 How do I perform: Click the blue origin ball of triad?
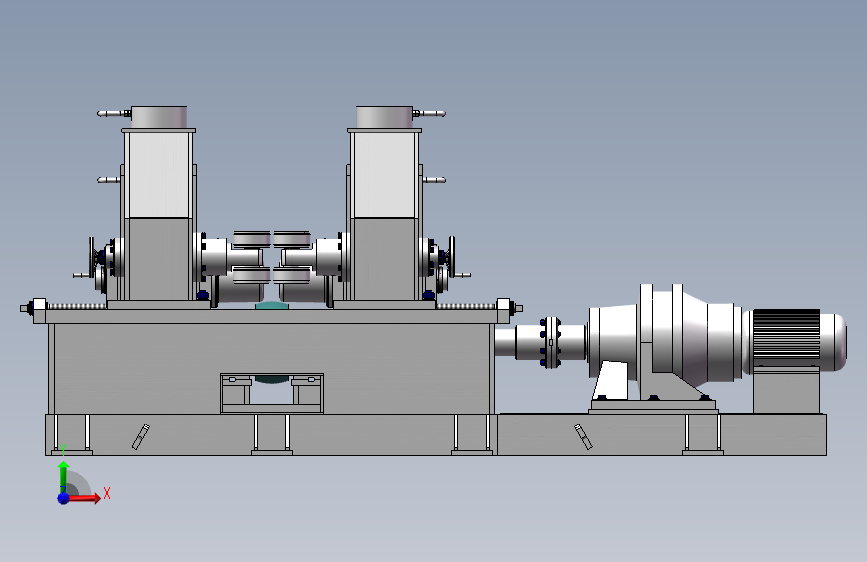[64, 498]
